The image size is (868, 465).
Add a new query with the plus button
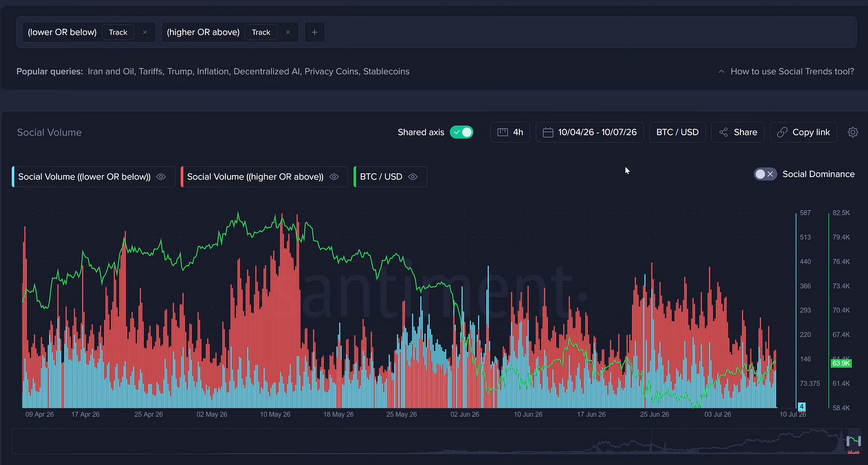point(315,32)
